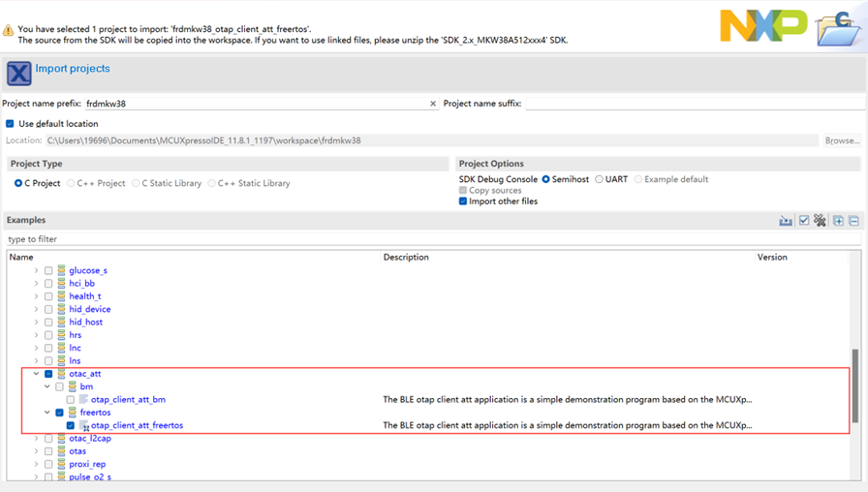Select the C++ Project radio button
The height and width of the screenshot is (492, 868).
point(71,183)
